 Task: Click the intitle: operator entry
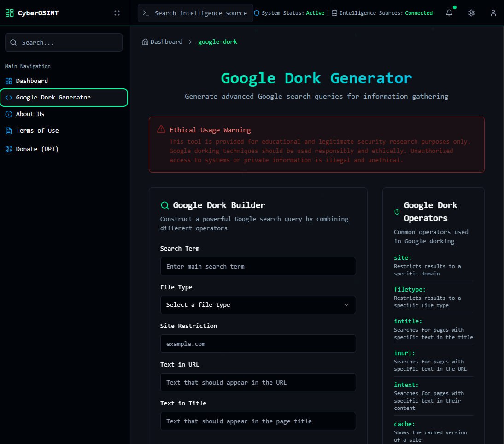[x=434, y=329]
